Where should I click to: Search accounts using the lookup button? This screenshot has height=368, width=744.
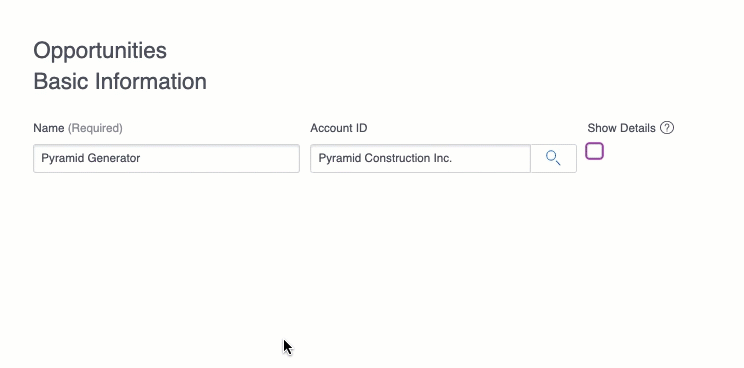click(554, 158)
